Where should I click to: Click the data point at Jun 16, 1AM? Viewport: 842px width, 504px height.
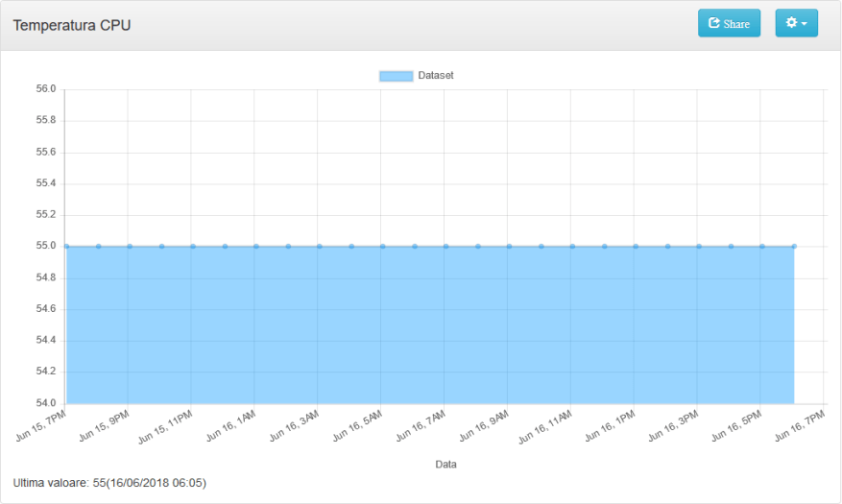click(x=256, y=247)
